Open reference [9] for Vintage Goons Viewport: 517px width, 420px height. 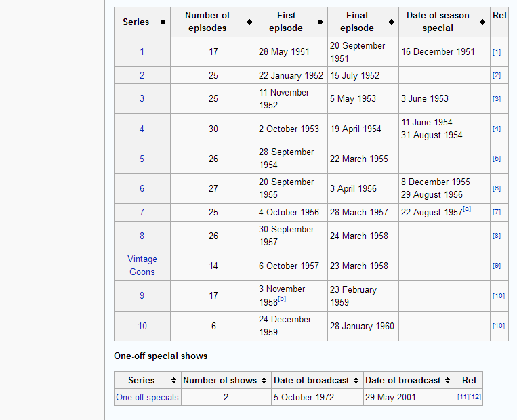497,266
